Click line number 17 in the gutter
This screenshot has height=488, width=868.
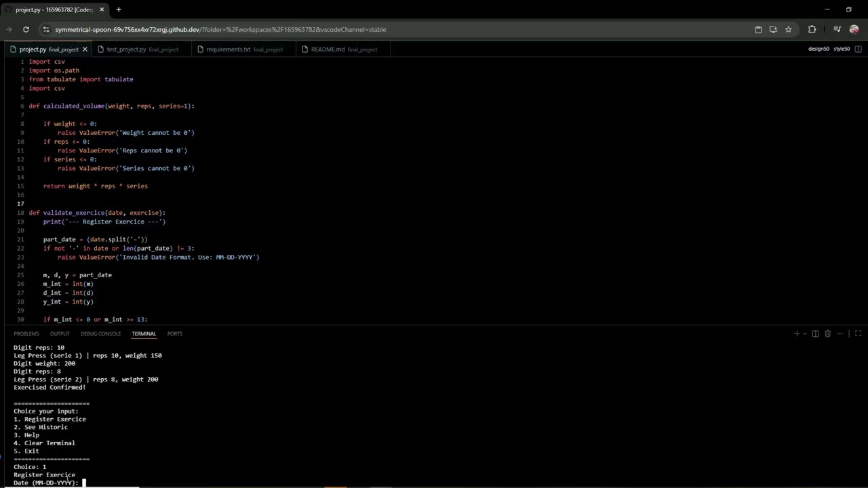tap(21, 203)
